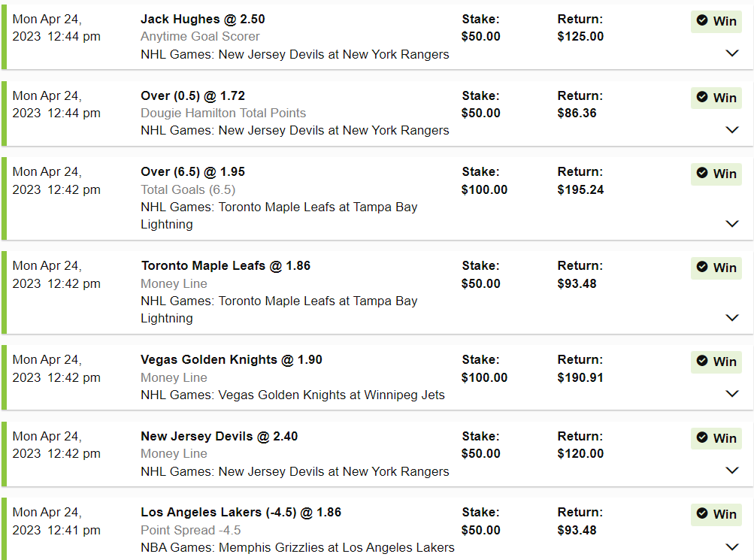
Task: Click the Win checkmark icon for Jack Hughes bet
Action: [702, 21]
